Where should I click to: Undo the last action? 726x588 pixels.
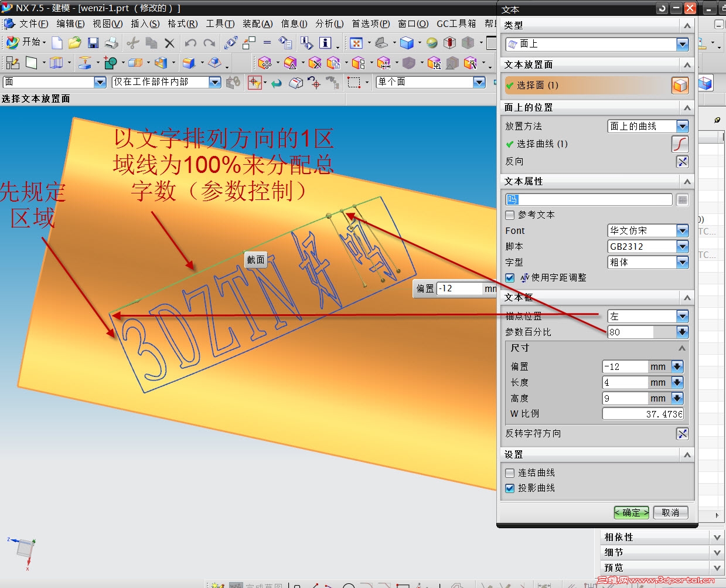click(x=190, y=43)
